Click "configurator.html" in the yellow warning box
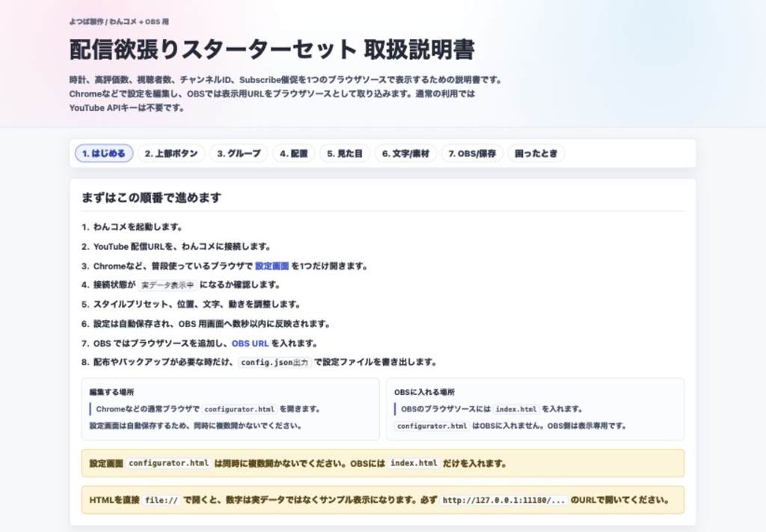This screenshot has width=766, height=532. coord(168,463)
